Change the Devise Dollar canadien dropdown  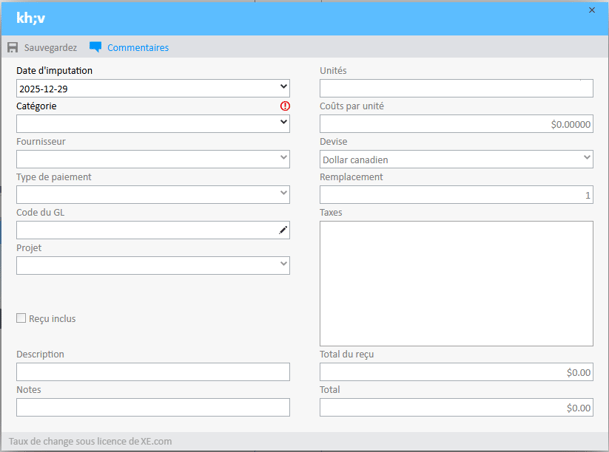coord(456,159)
